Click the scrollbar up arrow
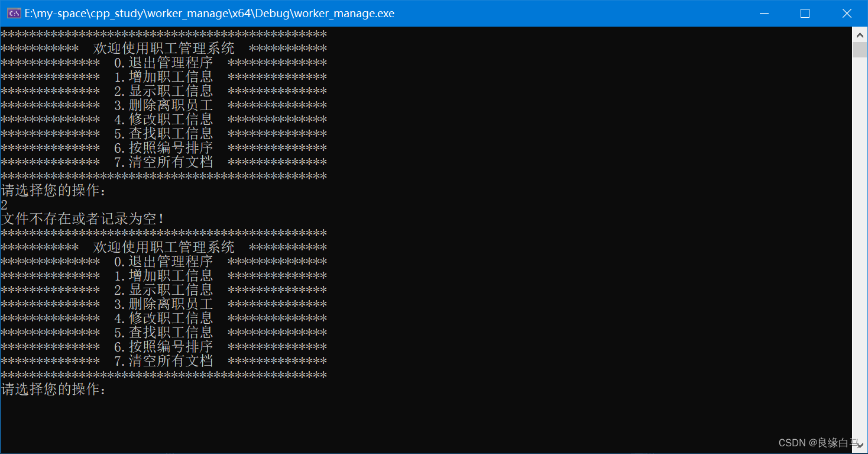 (859, 34)
